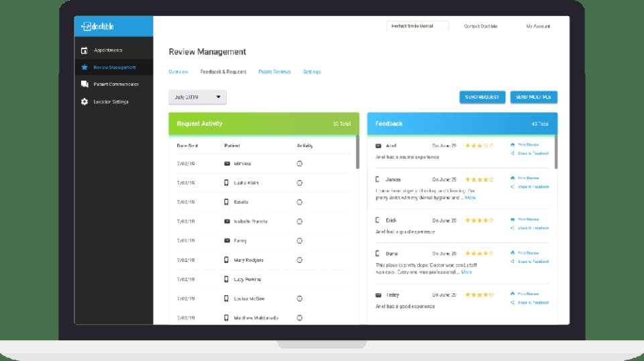The width and height of the screenshot is (644, 361).
Task: Click the Send Request button
Action: coord(482,97)
